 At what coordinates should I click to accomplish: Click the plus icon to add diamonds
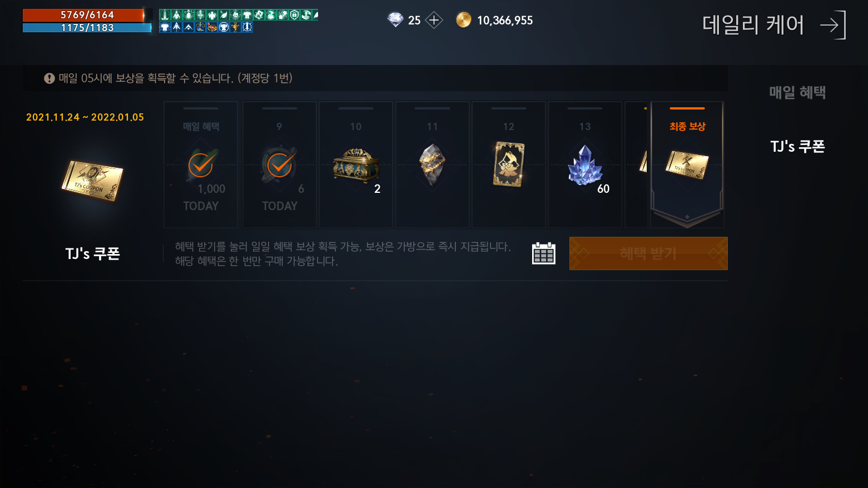tap(434, 21)
